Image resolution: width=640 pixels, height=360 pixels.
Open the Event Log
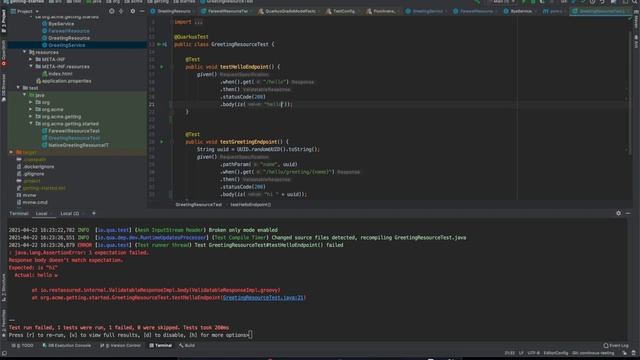(616, 345)
